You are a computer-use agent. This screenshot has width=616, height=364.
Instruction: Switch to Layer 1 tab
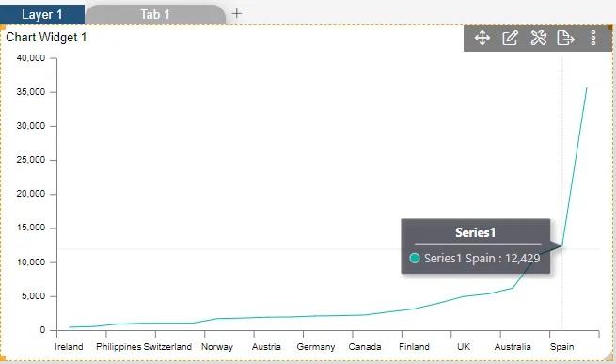[42, 14]
